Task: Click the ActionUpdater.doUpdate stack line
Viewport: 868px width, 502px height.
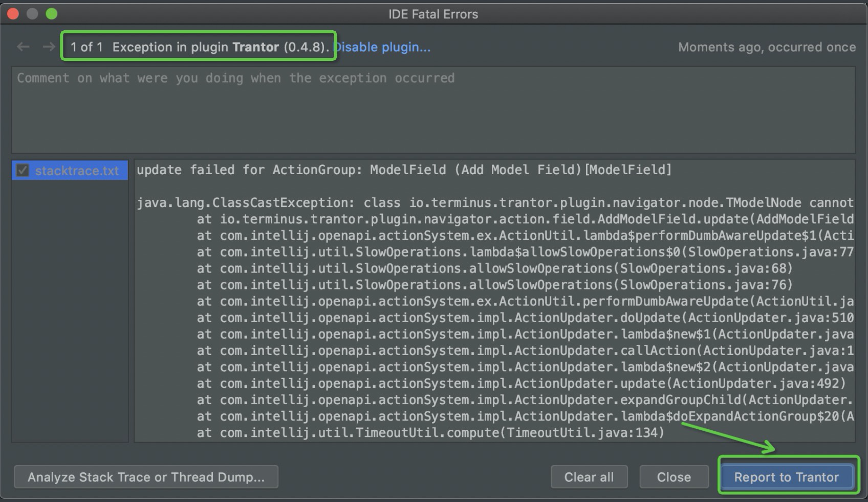Action: coord(525,318)
